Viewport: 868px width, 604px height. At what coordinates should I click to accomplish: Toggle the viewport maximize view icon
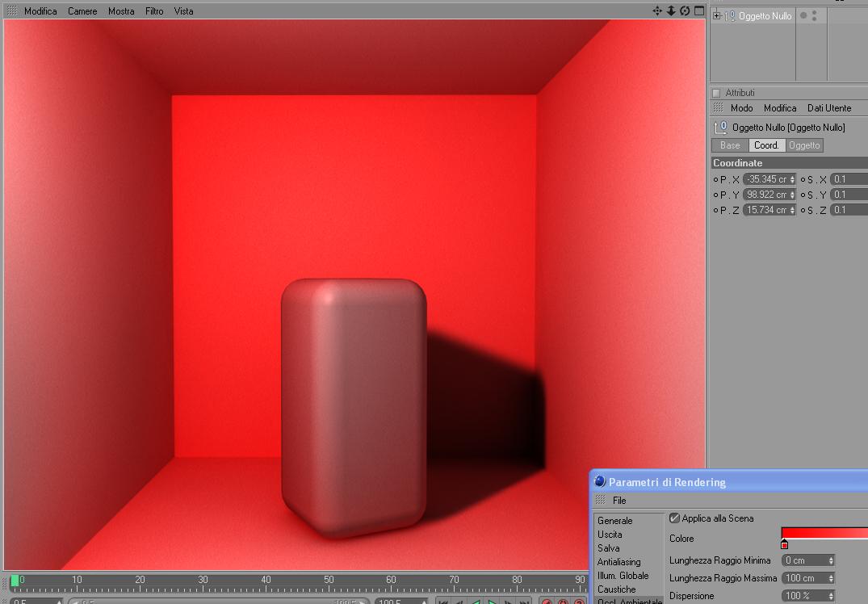(x=699, y=11)
